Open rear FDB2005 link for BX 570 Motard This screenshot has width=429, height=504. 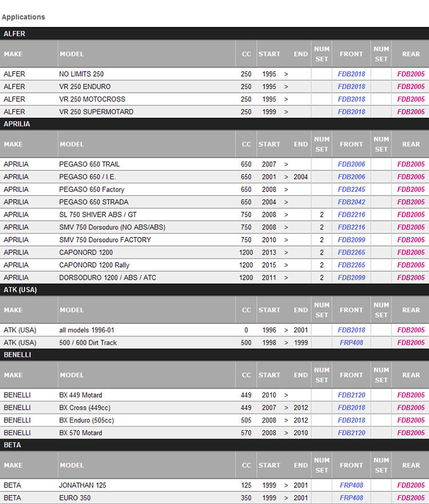pos(411,433)
